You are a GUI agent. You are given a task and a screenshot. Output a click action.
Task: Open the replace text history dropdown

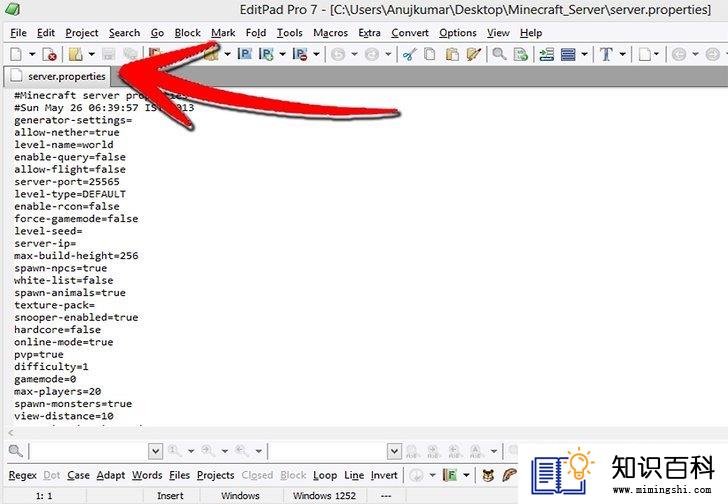pos(394,451)
